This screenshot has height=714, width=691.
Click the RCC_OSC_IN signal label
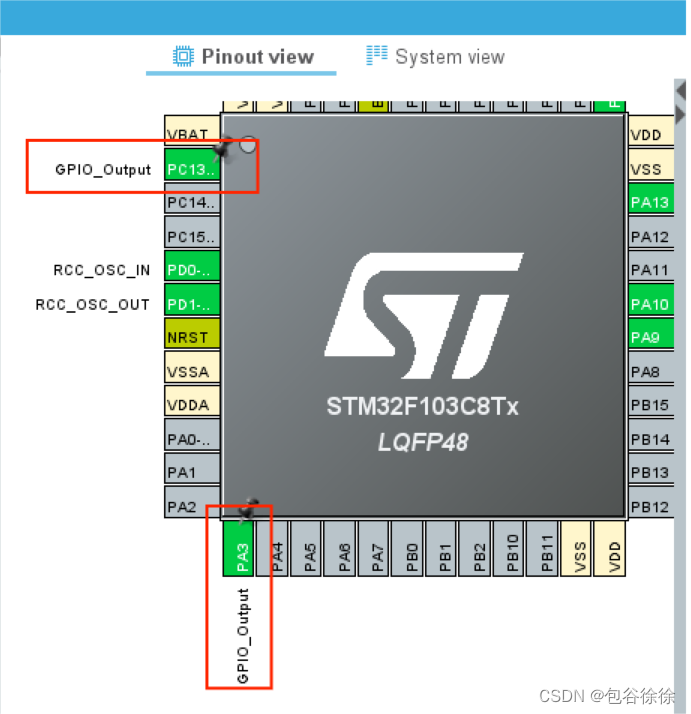(102, 270)
